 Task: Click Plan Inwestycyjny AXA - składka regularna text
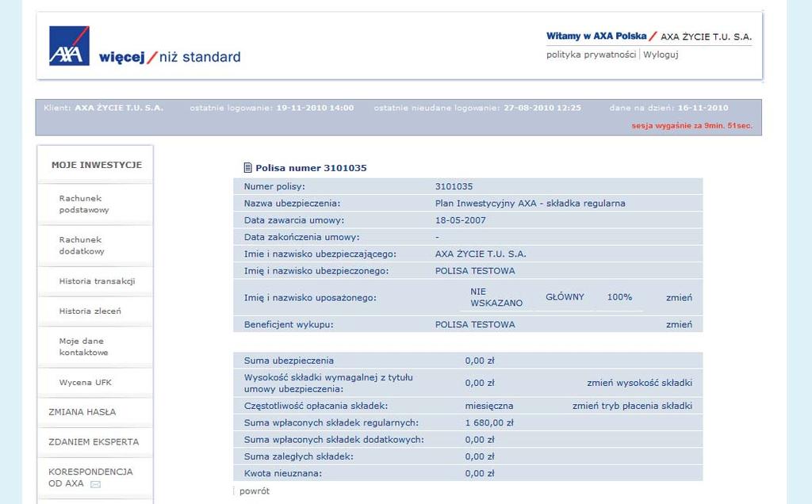[x=530, y=204]
